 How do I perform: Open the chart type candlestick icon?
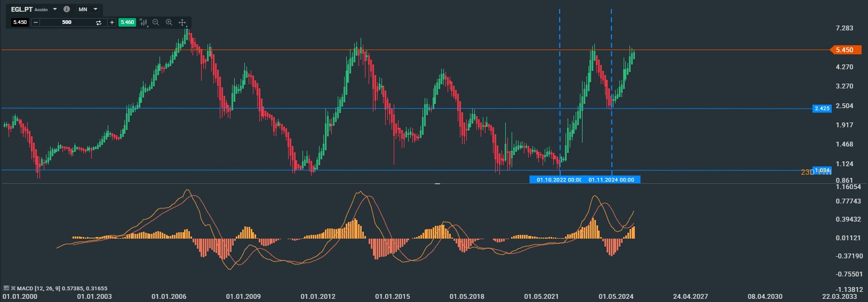(144, 22)
